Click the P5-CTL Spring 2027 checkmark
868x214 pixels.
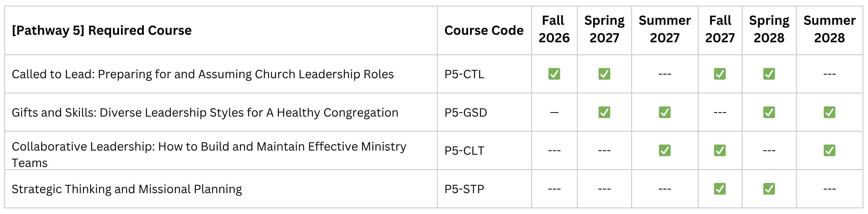[604, 74]
